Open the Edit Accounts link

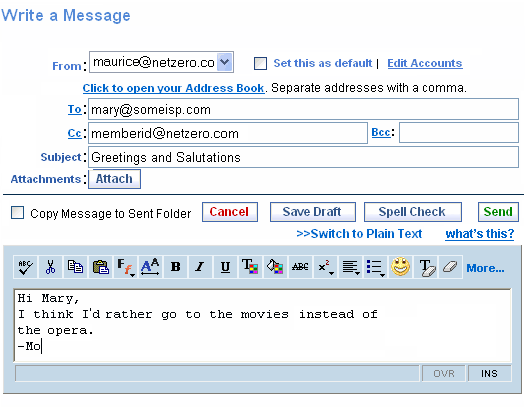425,63
